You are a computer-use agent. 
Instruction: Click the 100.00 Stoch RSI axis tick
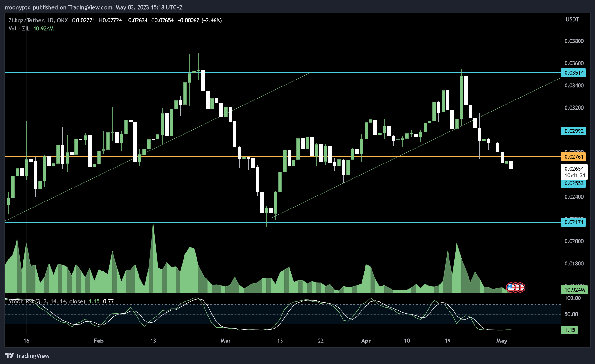coord(573,298)
